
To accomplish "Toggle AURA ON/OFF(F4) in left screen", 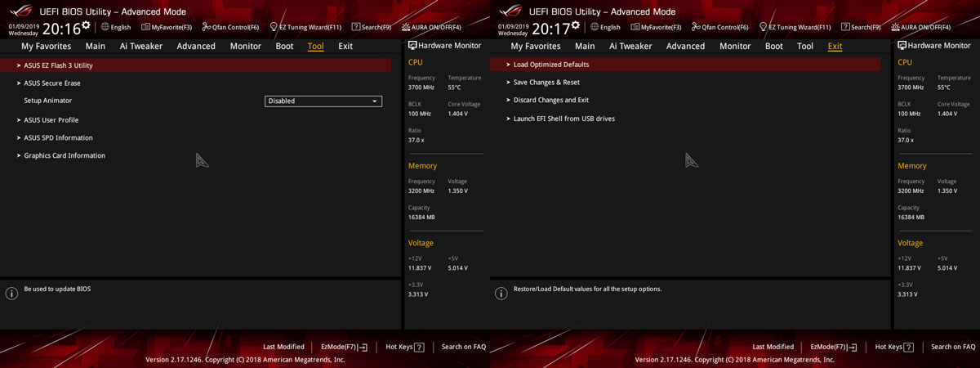I will pos(431,27).
